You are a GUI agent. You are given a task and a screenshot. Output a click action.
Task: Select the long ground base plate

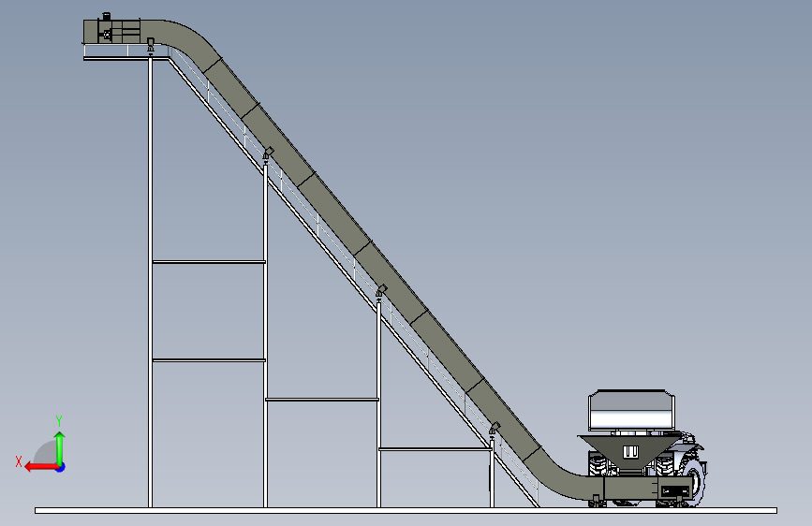pos(406,511)
